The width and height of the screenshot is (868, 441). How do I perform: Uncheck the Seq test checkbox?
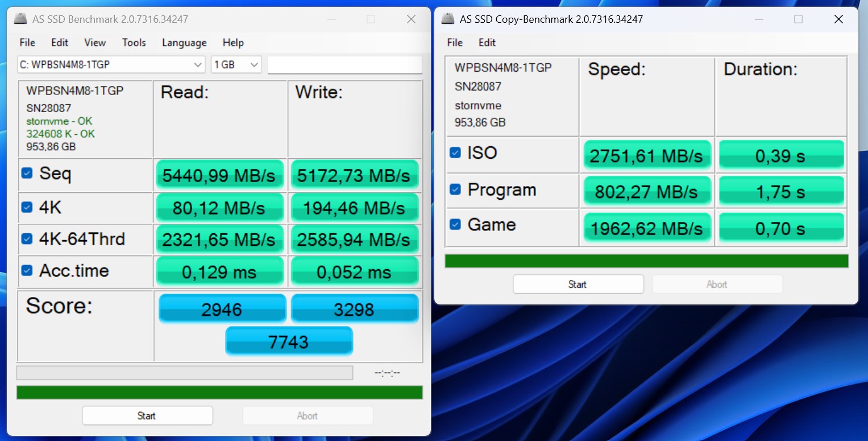coord(27,173)
